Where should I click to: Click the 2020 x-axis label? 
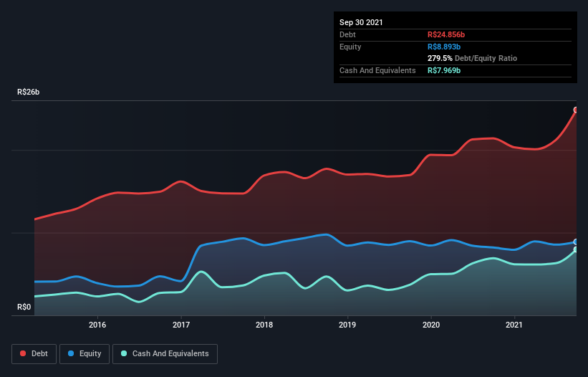[431, 325]
